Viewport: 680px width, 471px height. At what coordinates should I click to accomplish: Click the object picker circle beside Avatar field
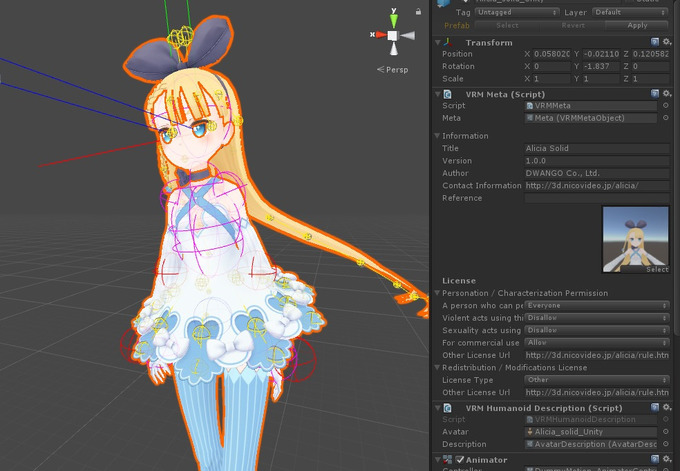click(x=666, y=432)
